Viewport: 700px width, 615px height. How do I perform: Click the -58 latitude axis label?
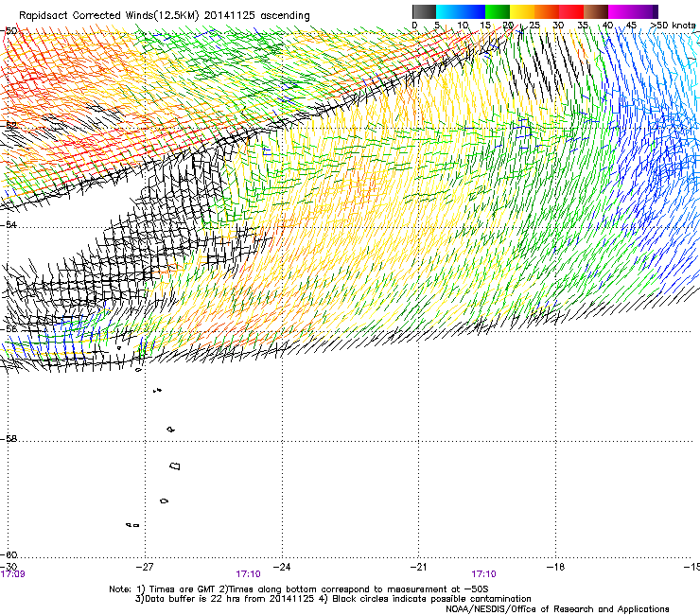(x=9, y=439)
